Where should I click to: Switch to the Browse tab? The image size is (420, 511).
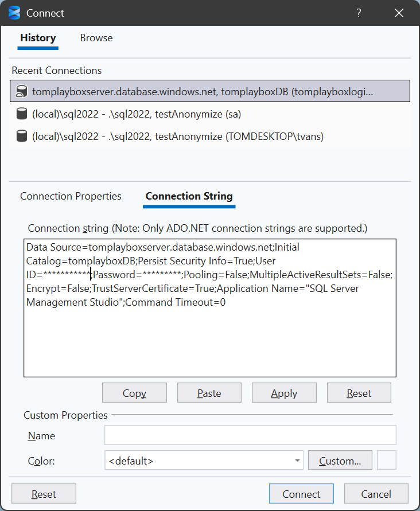96,38
